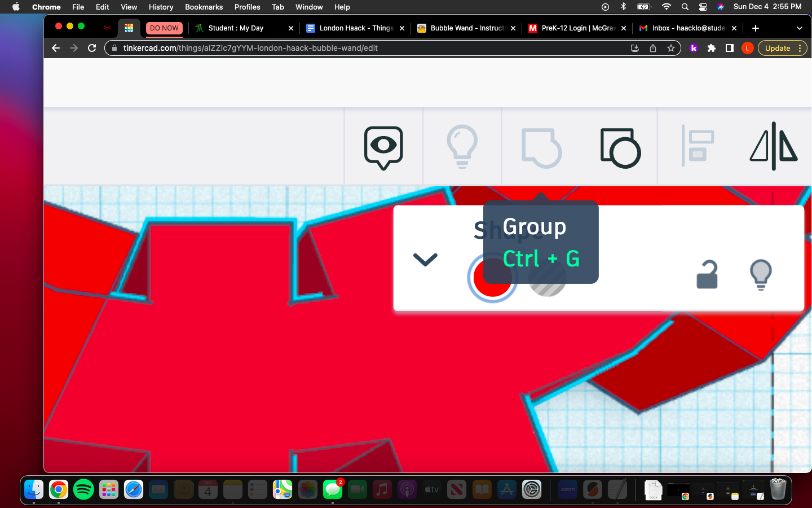Screen dimensions: 812x508
Task: Open Chrome's three-dot overflow menu
Action: click(x=800, y=48)
